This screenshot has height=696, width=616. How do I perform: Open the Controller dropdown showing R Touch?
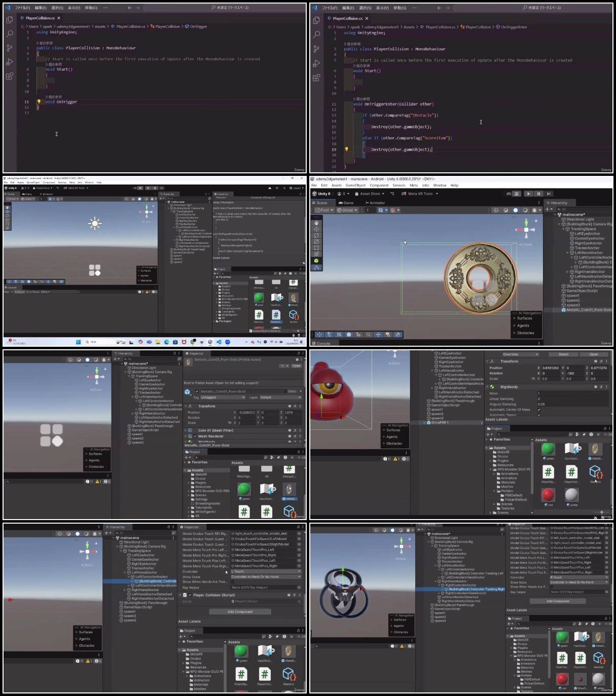pos(579,577)
